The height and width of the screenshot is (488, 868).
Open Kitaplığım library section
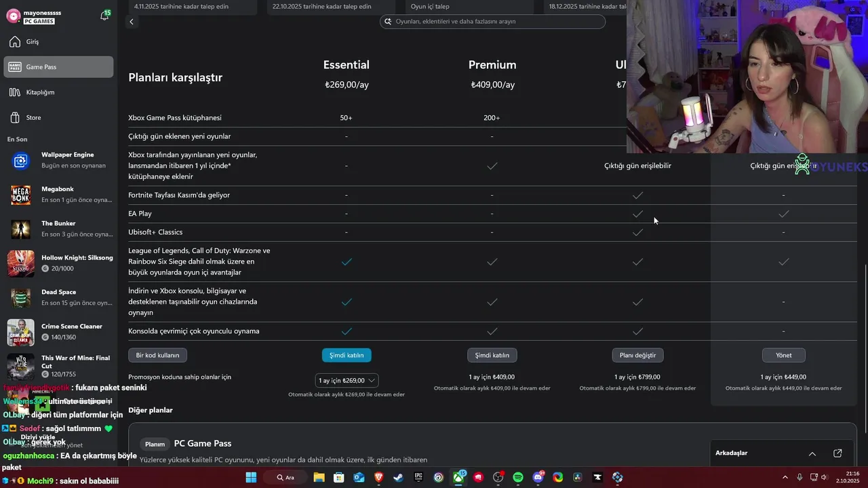pos(58,92)
